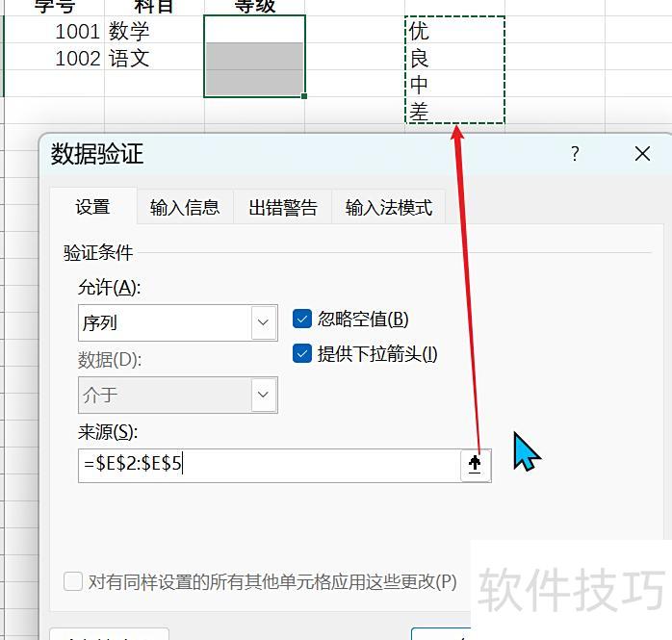Select the cell with 差
The image size is (672, 640).
point(454,110)
